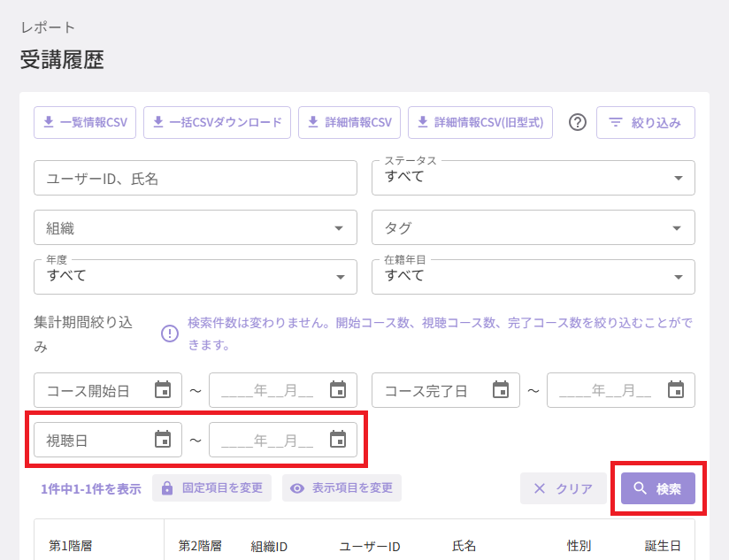Image resolution: width=729 pixels, height=560 pixels.
Task: Open the タグ dropdown
Action: coord(533,227)
